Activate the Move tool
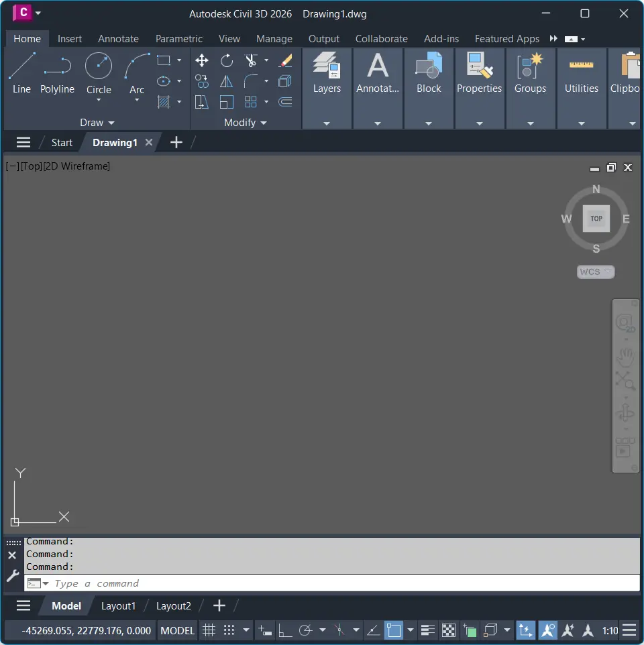The image size is (644, 645). (202, 60)
